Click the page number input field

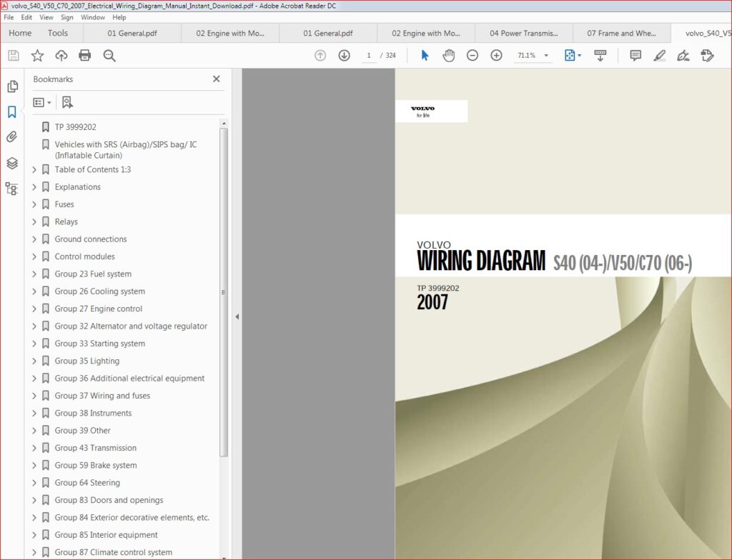(x=368, y=56)
